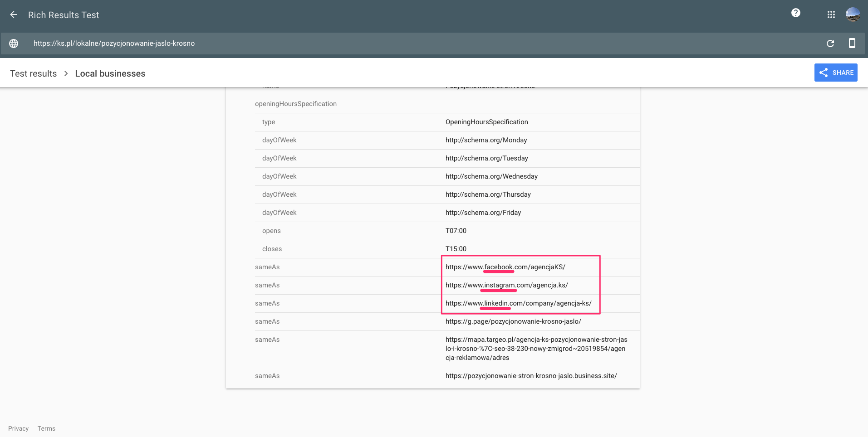Reload the test with refresh icon
Image resolution: width=868 pixels, height=437 pixels.
[x=830, y=44]
